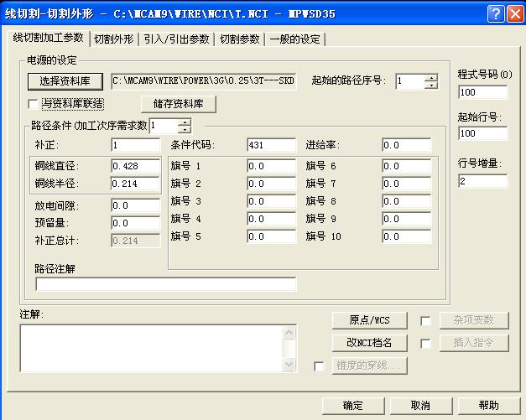
Task: Click the 加工次序需求数 number field
Action: click(x=164, y=126)
